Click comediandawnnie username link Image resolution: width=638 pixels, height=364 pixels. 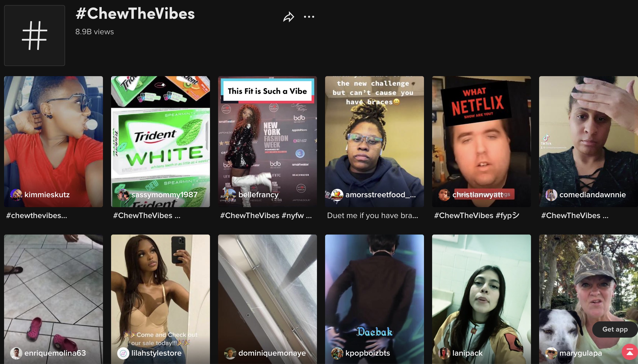tap(592, 195)
